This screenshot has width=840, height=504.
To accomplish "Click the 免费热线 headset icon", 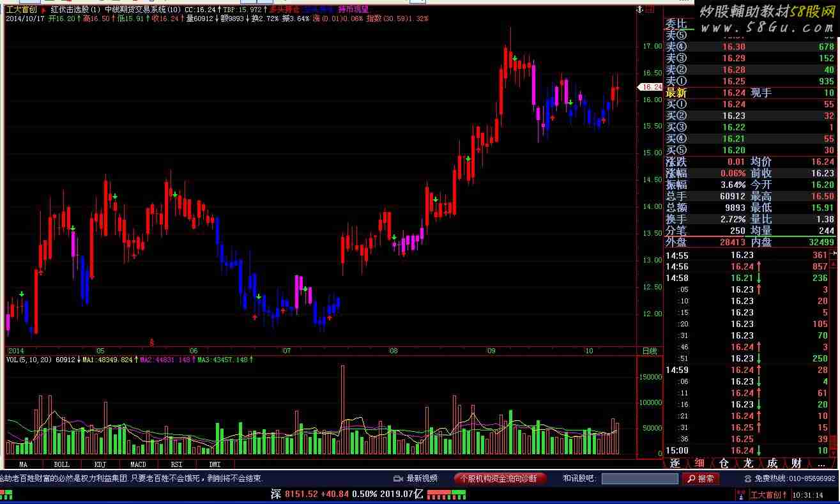I will 749,478.
